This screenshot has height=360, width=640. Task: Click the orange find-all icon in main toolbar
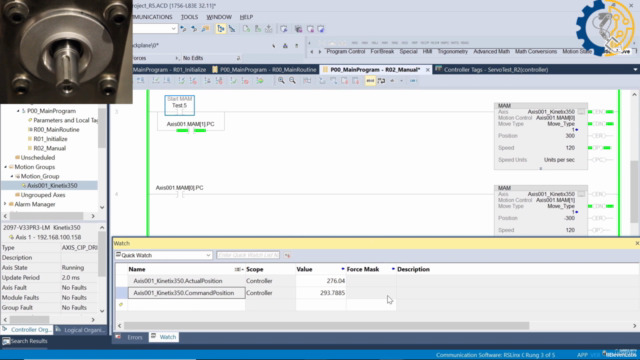[x=205, y=29]
